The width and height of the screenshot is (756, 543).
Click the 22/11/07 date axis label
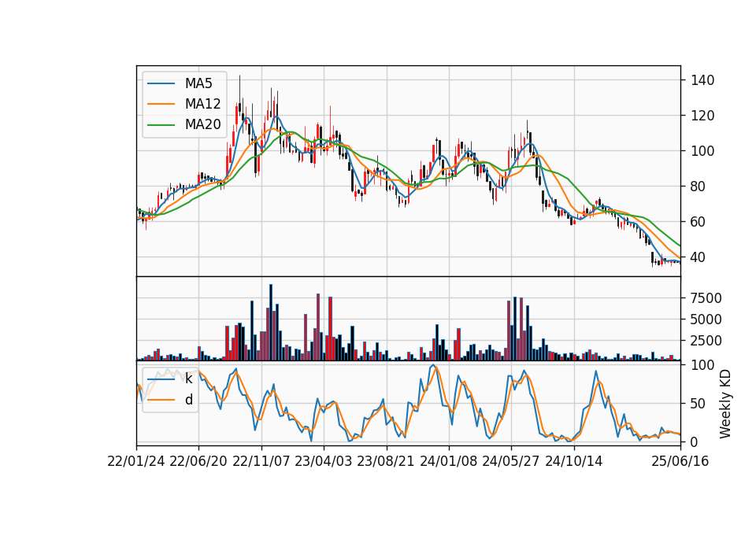(261, 461)
